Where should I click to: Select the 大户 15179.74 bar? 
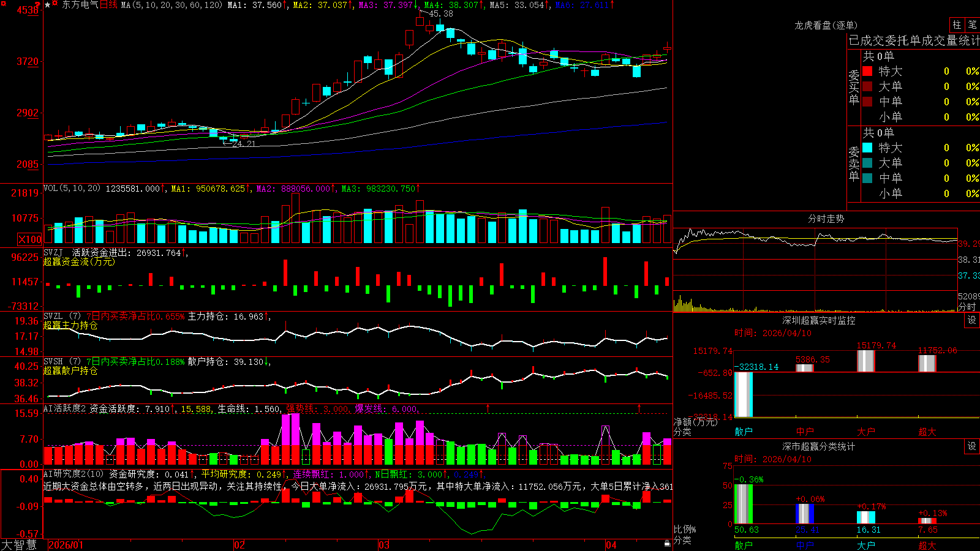click(x=866, y=361)
